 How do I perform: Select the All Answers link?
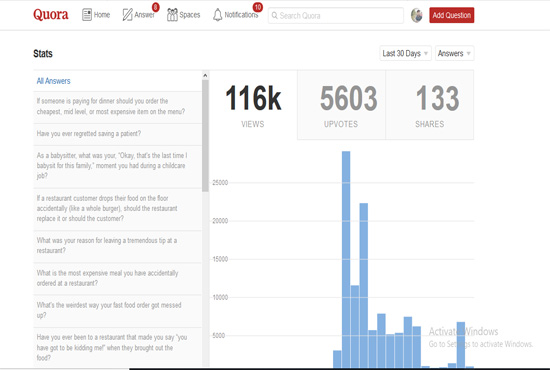tap(53, 81)
